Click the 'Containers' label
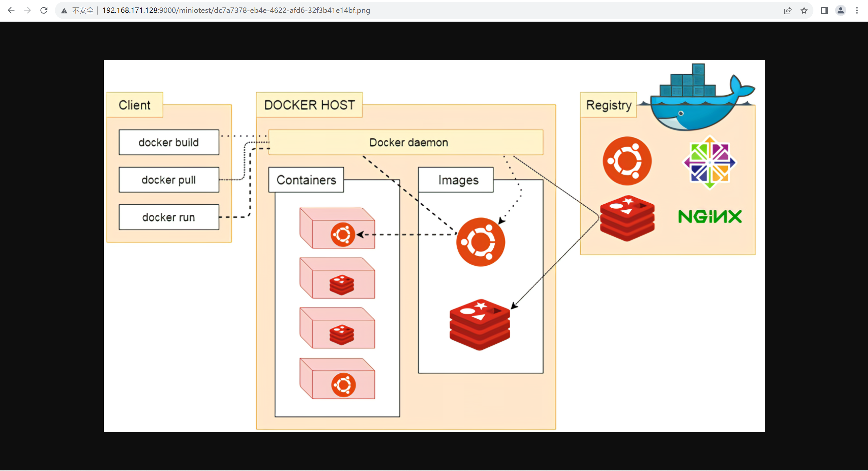 pyautogui.click(x=306, y=180)
